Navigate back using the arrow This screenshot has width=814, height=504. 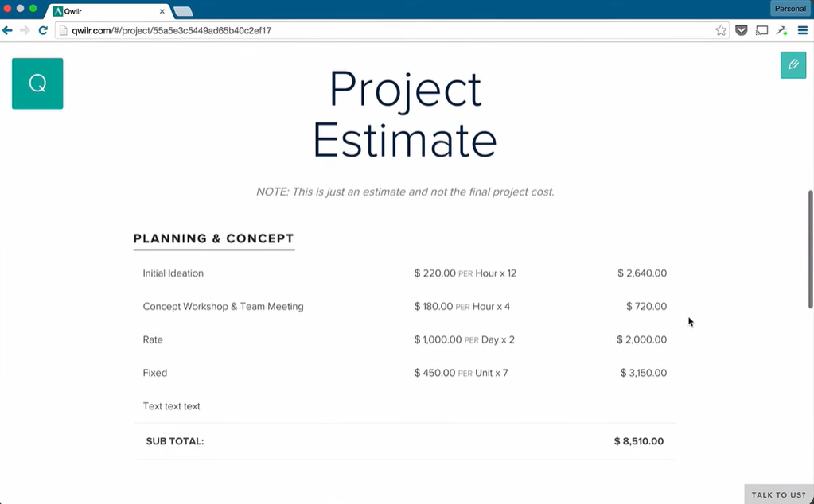8,29
